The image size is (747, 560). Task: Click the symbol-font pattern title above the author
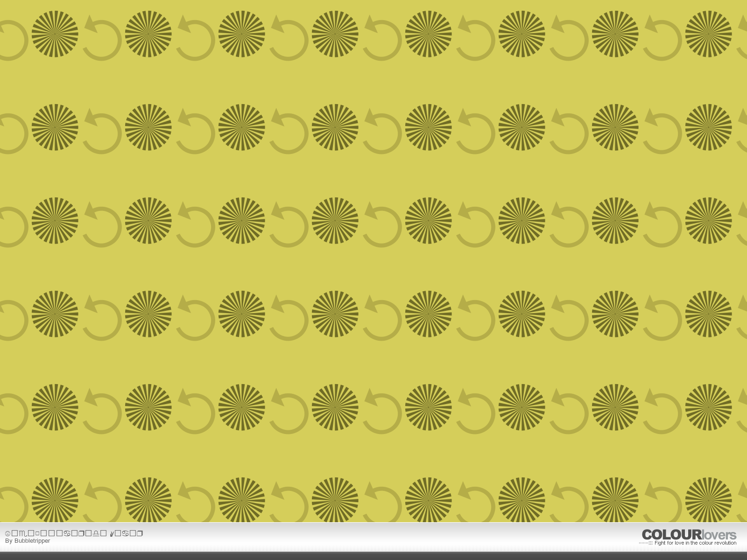pos(74,533)
